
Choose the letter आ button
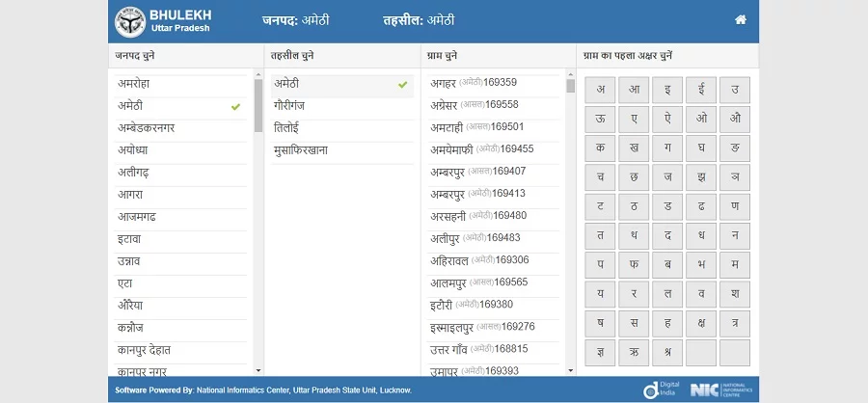tap(634, 91)
